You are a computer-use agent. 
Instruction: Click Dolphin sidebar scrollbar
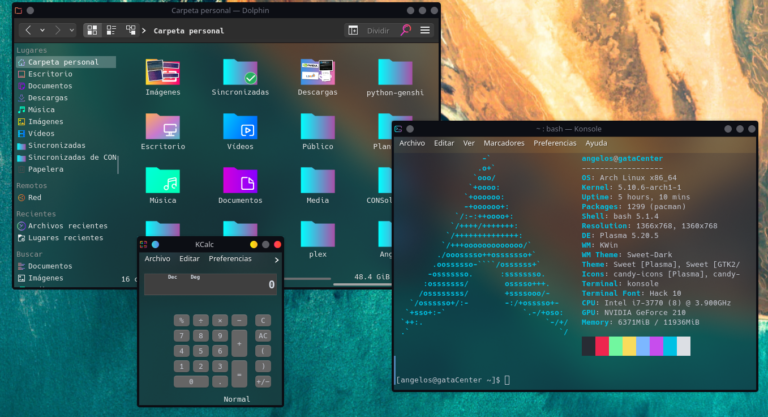(x=118, y=164)
